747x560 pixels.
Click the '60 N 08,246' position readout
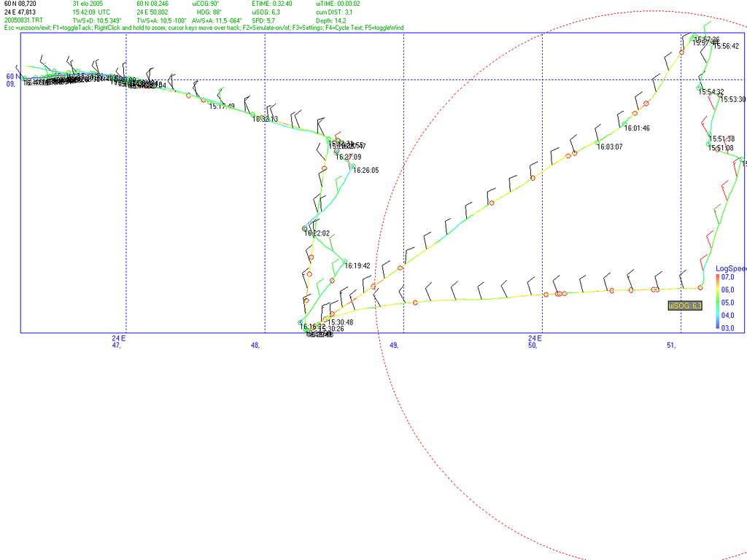152,4
